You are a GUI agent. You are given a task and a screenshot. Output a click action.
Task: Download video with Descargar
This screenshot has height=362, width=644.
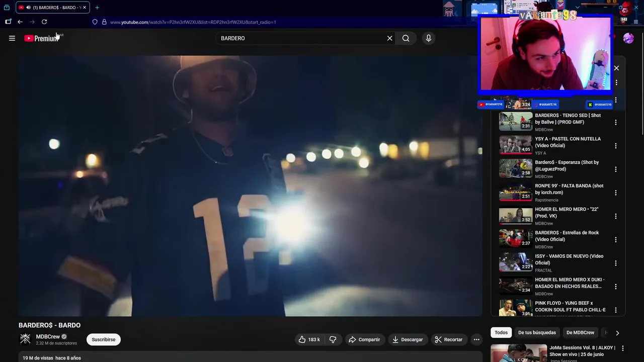(408, 339)
